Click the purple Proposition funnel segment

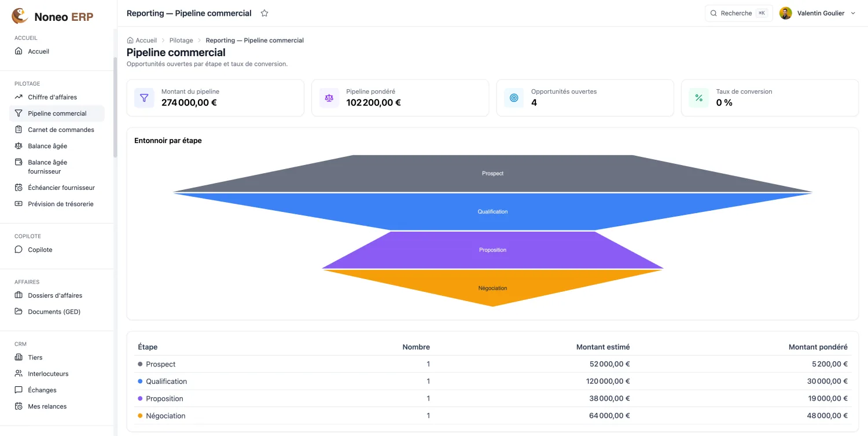492,250
